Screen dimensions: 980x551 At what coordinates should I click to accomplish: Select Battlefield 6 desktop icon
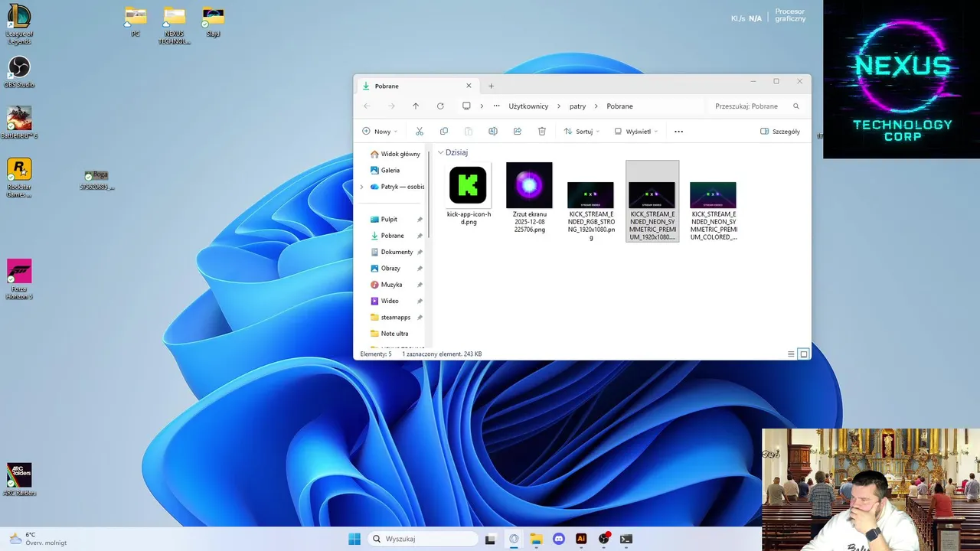coord(19,122)
